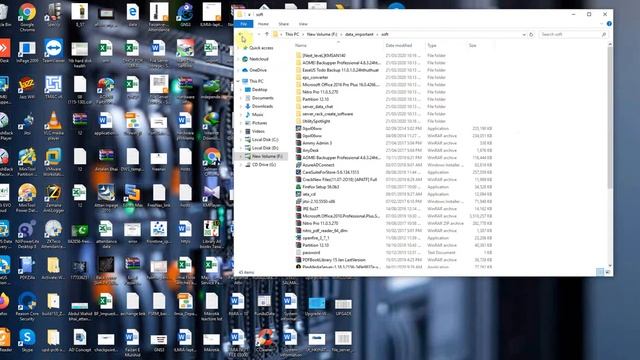Open Downloads in navigation pane
Viewport: 640px width, 360px height.
[x=259, y=106]
